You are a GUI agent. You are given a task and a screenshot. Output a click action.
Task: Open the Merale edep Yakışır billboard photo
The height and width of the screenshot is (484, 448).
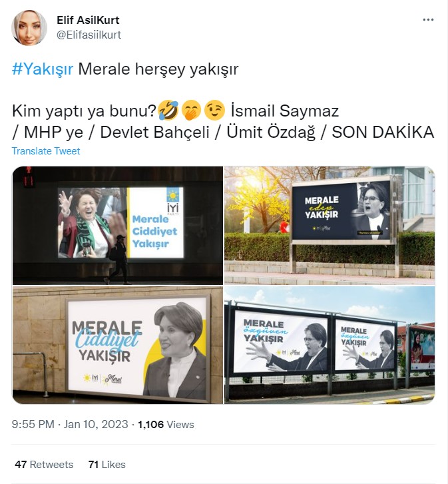click(x=330, y=225)
